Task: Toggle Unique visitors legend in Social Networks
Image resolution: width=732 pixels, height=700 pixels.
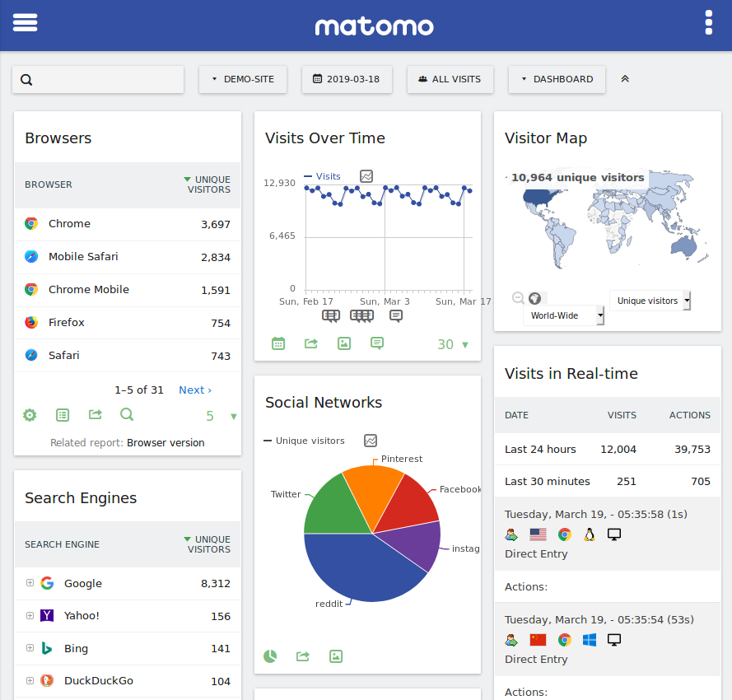Action: click(307, 441)
